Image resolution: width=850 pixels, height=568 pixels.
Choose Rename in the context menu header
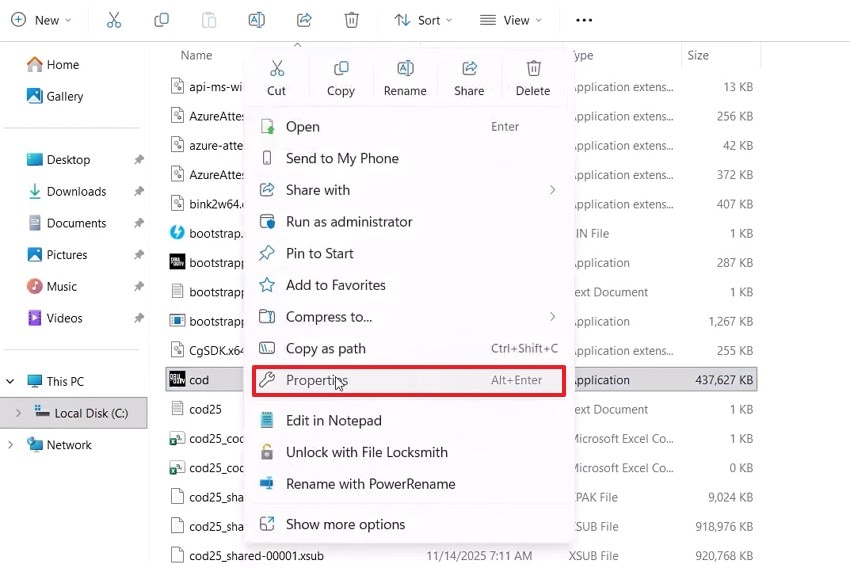(405, 79)
